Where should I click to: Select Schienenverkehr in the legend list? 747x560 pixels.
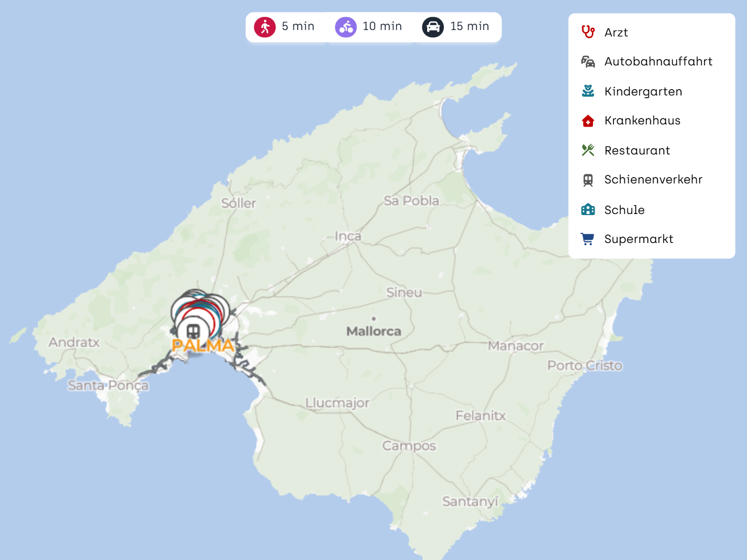click(653, 180)
